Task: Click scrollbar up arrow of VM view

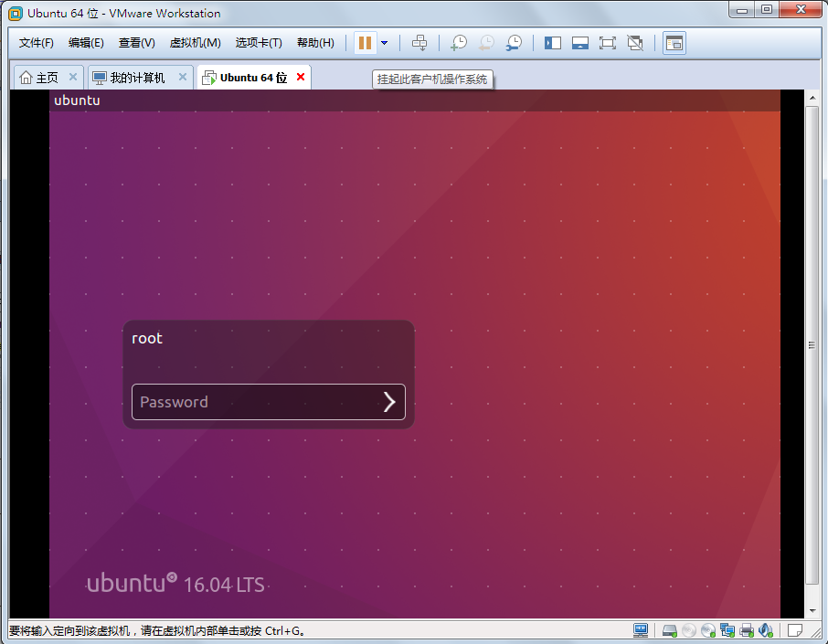Action: pyautogui.click(x=812, y=98)
